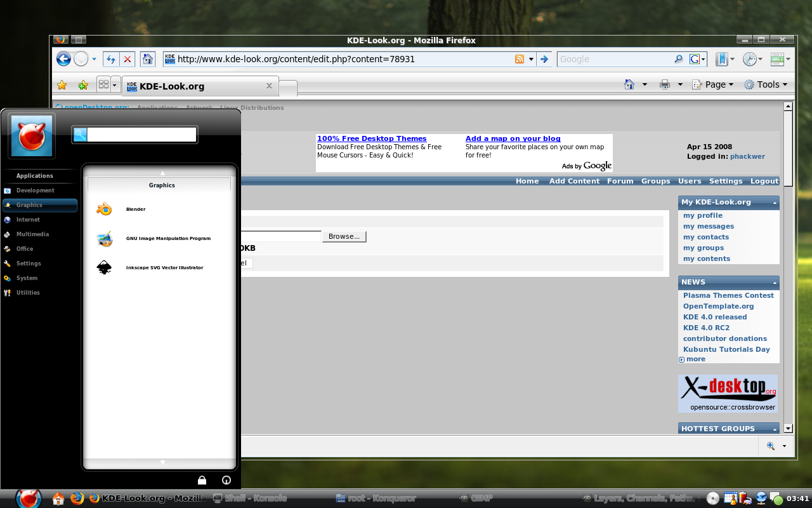Switch to root - Konqueror in the taskbar

pyautogui.click(x=376, y=498)
